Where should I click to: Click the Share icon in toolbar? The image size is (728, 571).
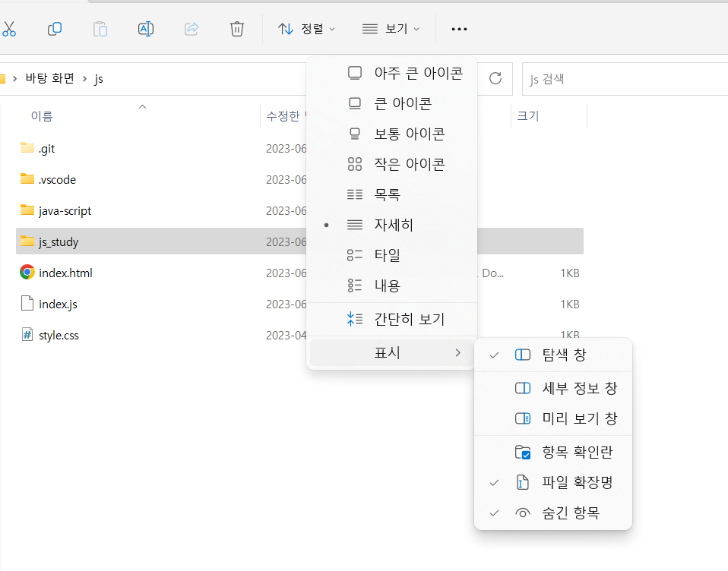tap(191, 29)
